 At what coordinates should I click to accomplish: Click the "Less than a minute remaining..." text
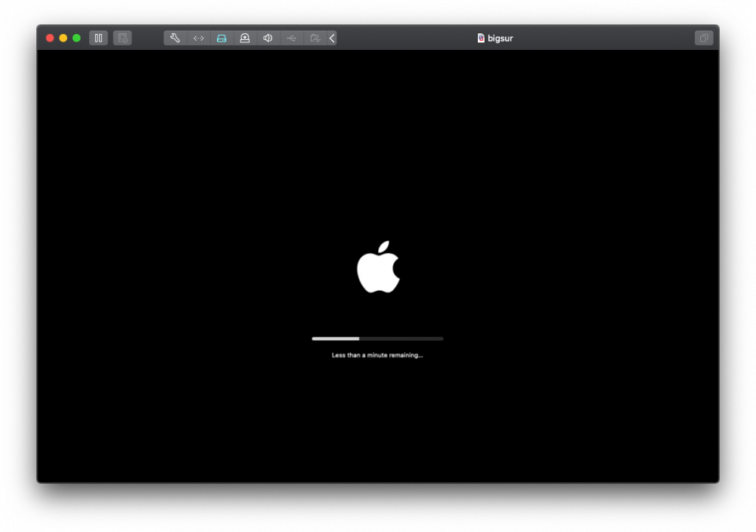click(x=377, y=355)
